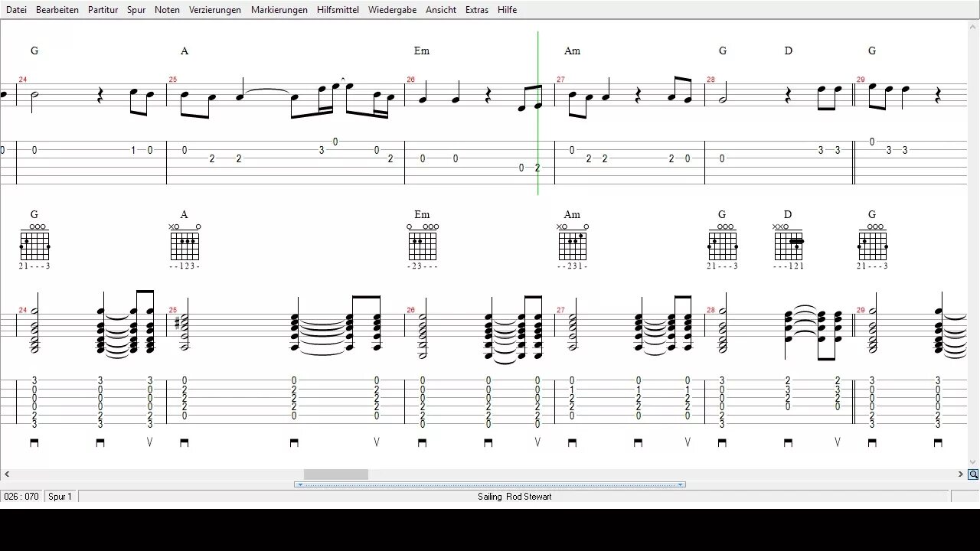
Task: Open the Hilfe menu
Action: 507,10
